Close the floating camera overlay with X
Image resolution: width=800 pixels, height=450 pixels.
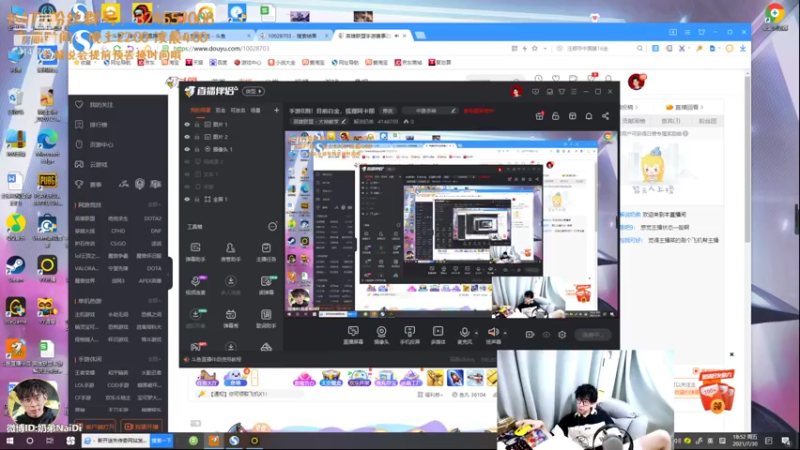point(731,354)
